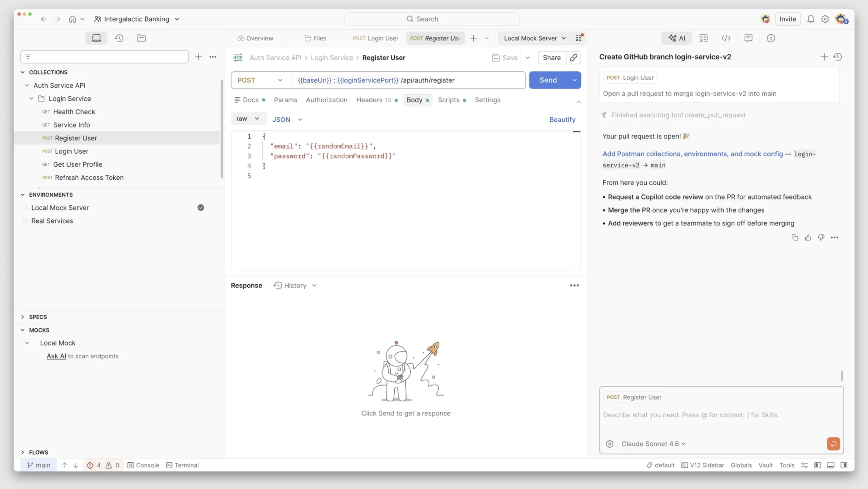Click Beautify to format the body
The width and height of the screenshot is (868, 489).
point(562,120)
